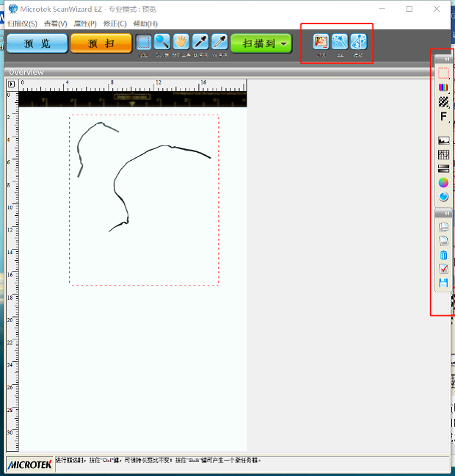Screen dimensions: 455x476
Task: Click the blue 预览 preview button
Action: point(37,43)
